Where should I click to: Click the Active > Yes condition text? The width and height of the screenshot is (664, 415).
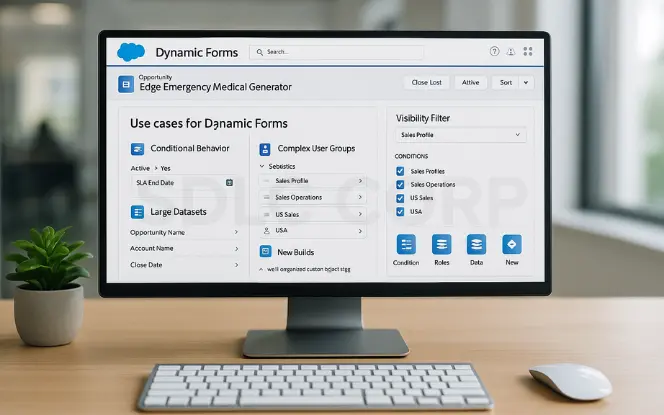click(x=150, y=168)
